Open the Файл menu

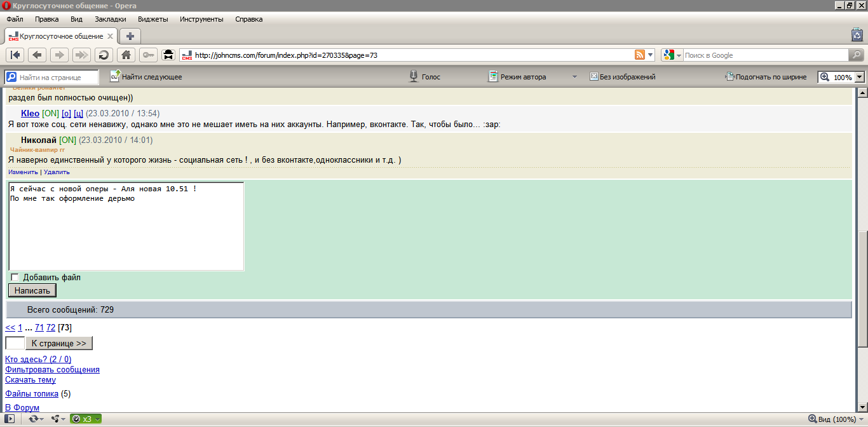pos(15,19)
